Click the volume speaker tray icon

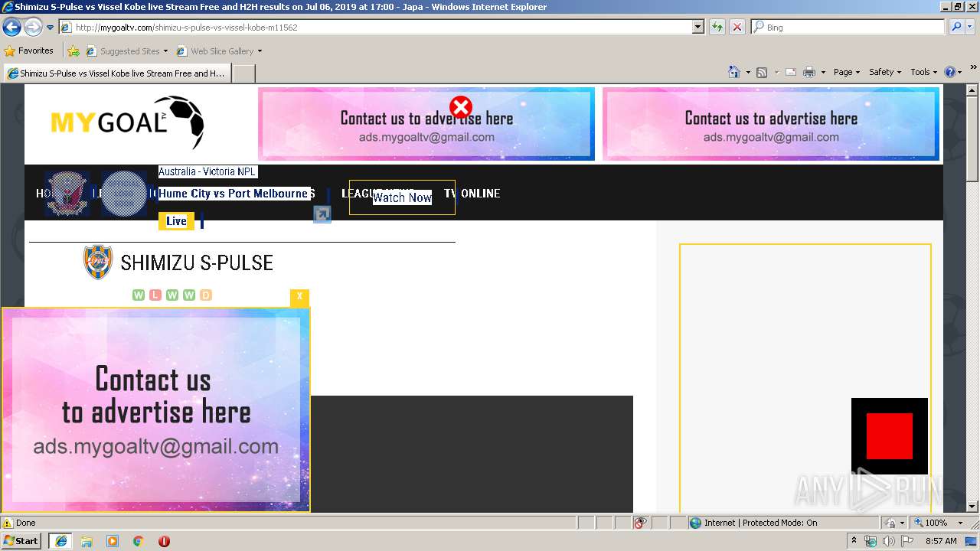pos(888,541)
